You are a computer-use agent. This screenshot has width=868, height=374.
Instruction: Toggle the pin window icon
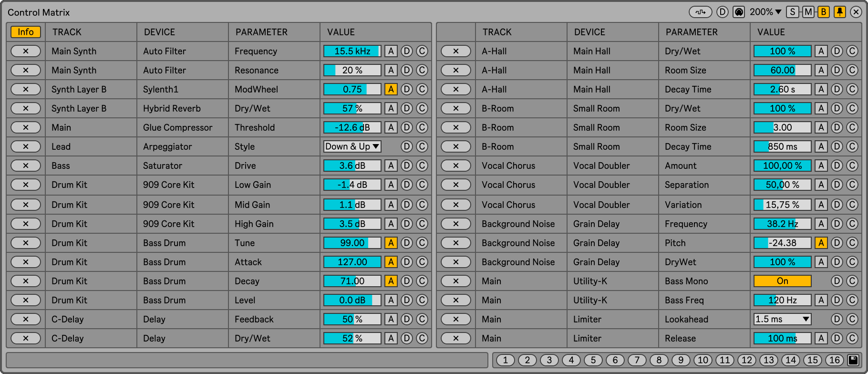pos(840,12)
